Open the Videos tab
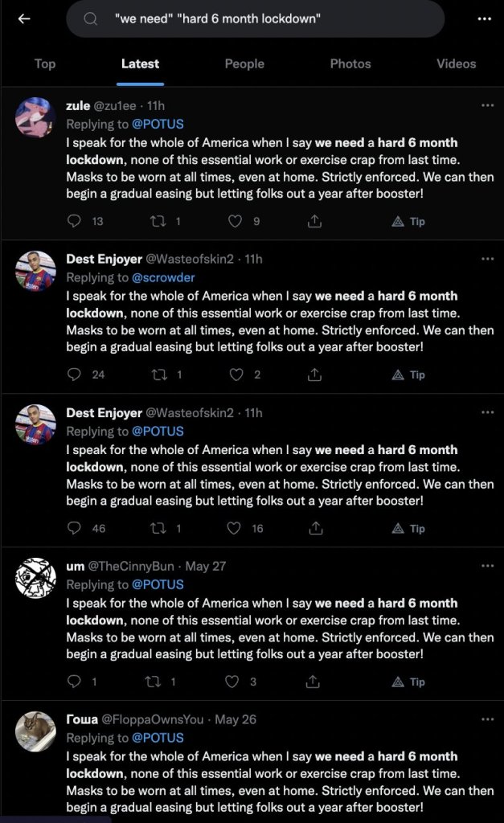 [x=456, y=63]
